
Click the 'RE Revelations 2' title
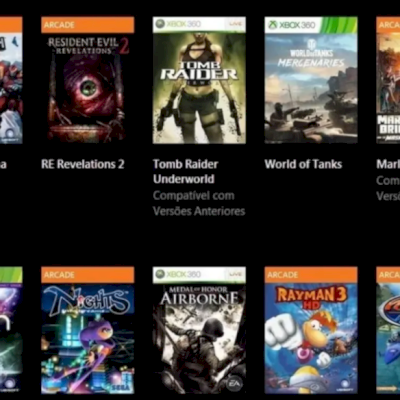click(x=83, y=164)
